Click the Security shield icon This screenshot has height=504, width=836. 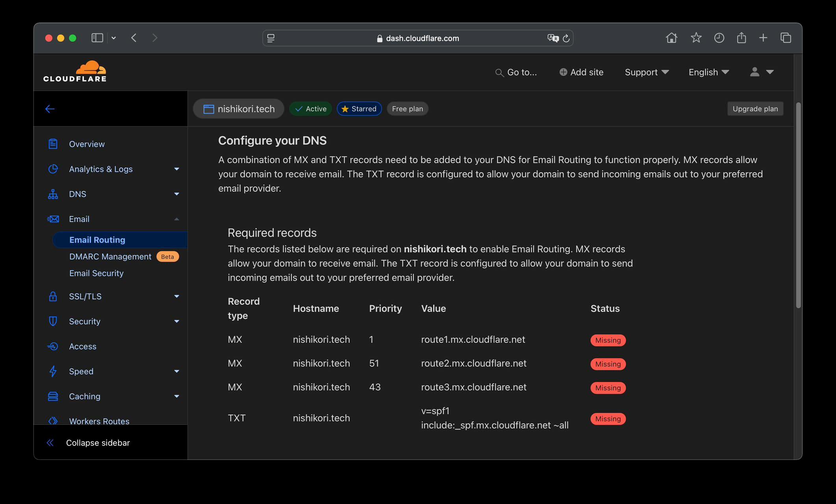pos(53,321)
